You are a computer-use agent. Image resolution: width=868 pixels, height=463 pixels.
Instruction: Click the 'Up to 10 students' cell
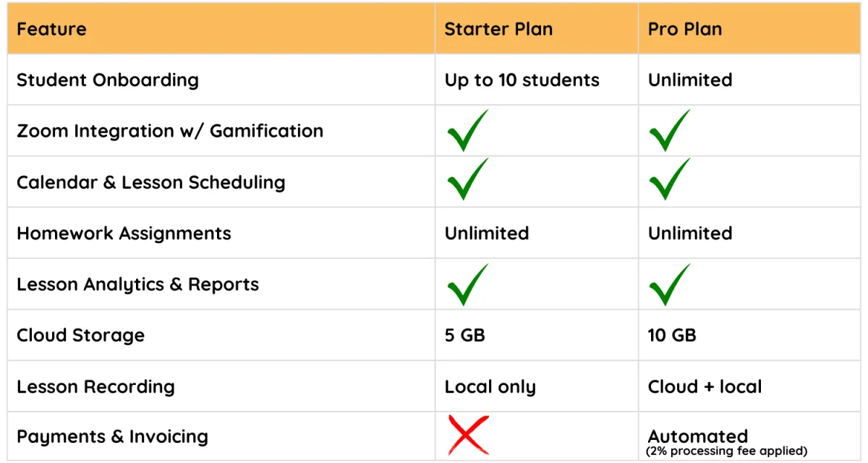point(522,80)
